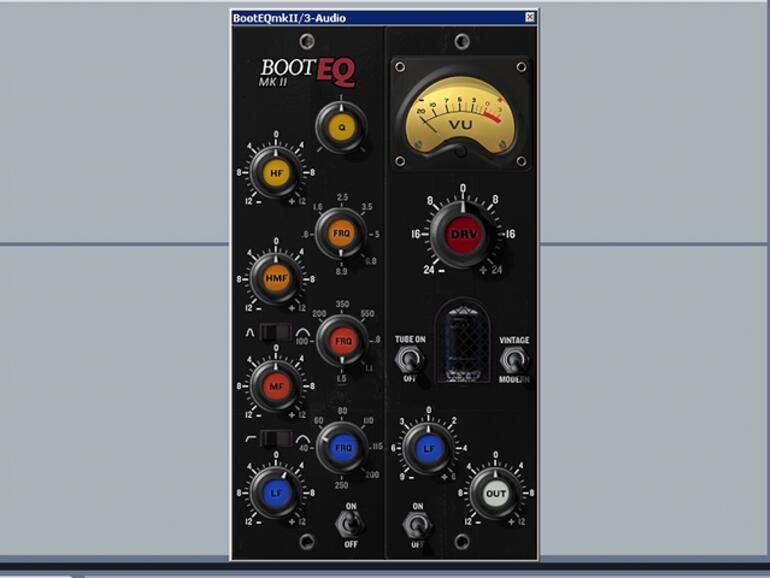Viewport: 770px width, 578px height.
Task: Click the bell icon beside LF switch
Action: tap(302, 439)
